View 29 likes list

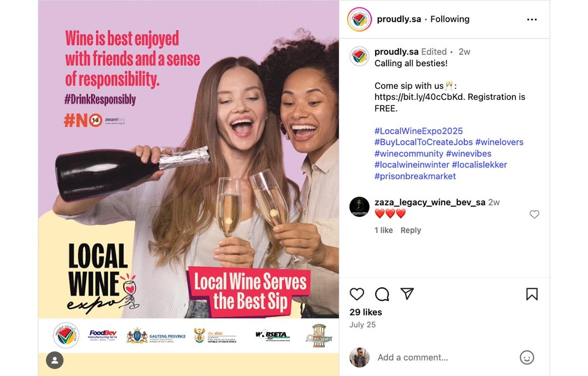(x=366, y=312)
